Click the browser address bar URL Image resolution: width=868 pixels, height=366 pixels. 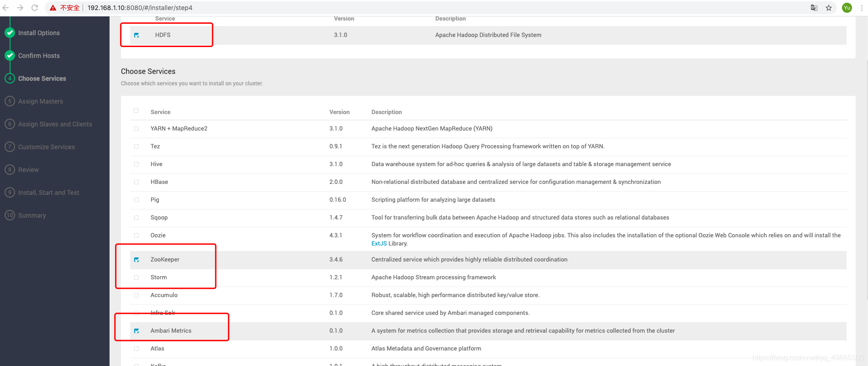pos(140,8)
